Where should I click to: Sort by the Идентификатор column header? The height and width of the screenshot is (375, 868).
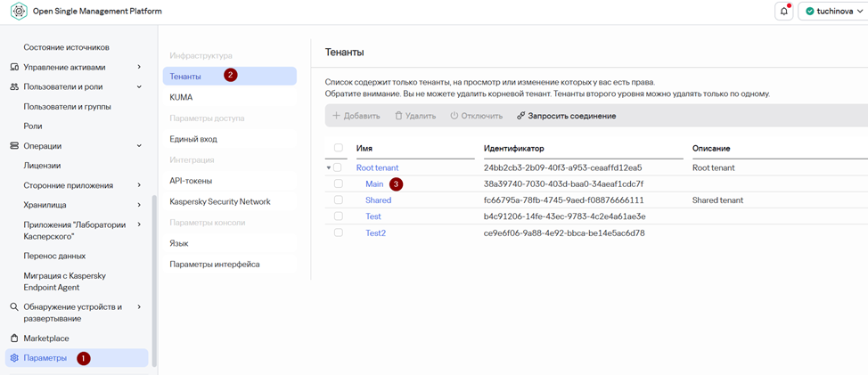point(514,149)
